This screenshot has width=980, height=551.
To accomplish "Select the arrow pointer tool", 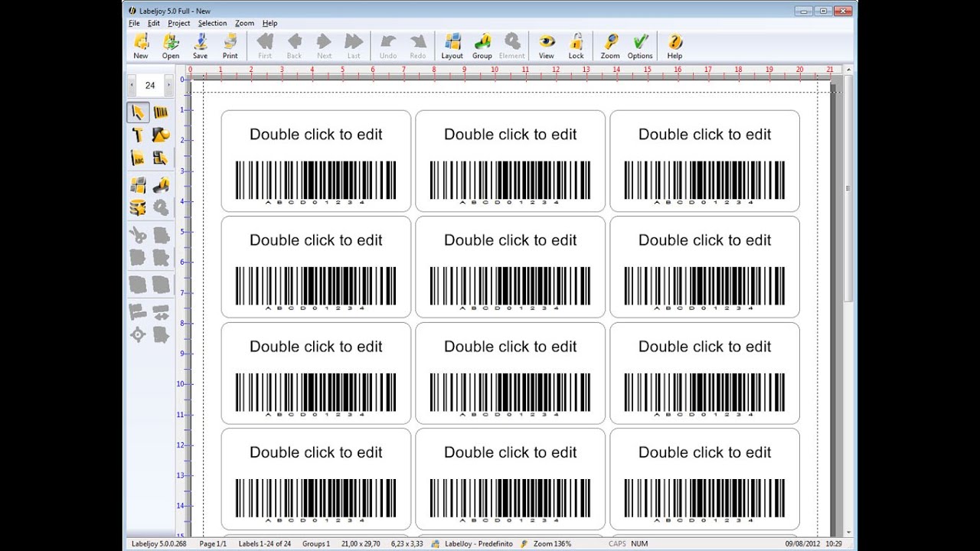I will (138, 112).
